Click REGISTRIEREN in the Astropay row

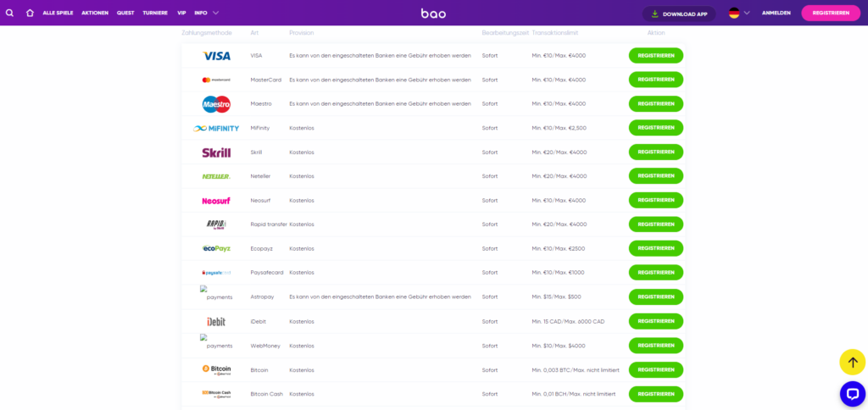click(x=656, y=297)
